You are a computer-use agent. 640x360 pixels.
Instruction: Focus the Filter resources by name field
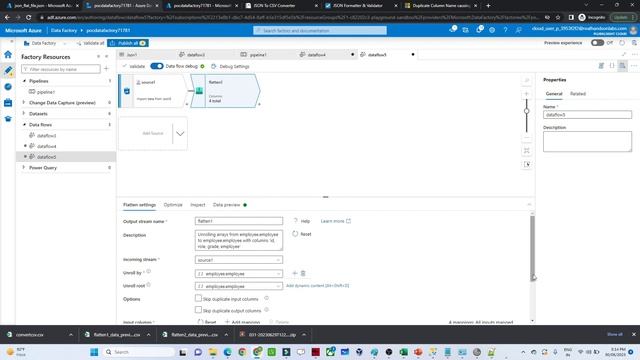point(60,69)
